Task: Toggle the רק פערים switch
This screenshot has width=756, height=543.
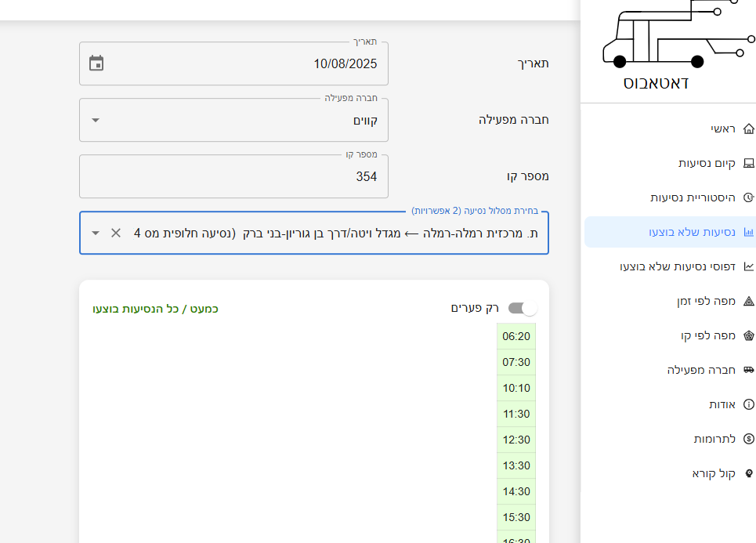Action: [523, 308]
